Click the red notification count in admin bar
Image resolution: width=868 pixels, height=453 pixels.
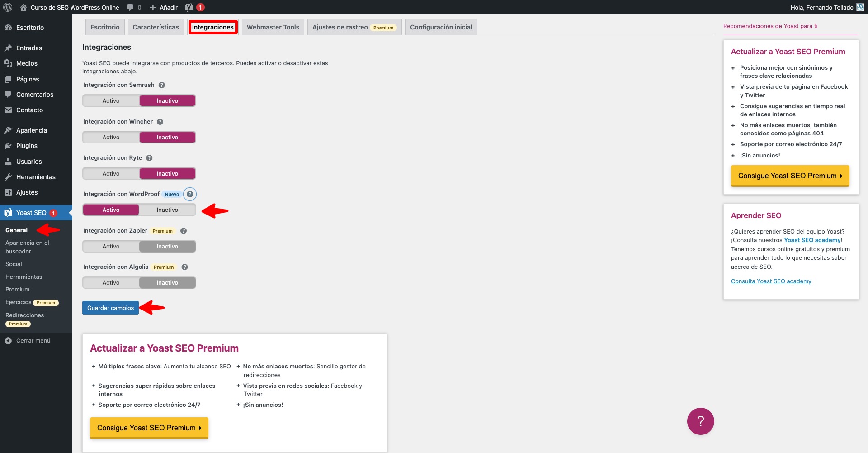[x=200, y=7]
